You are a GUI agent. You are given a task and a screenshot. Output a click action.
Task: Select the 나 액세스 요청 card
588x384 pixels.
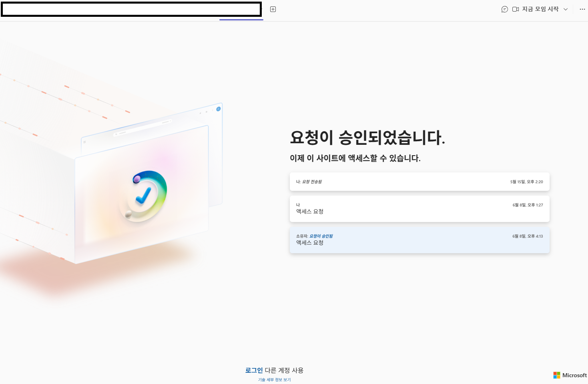(x=419, y=209)
